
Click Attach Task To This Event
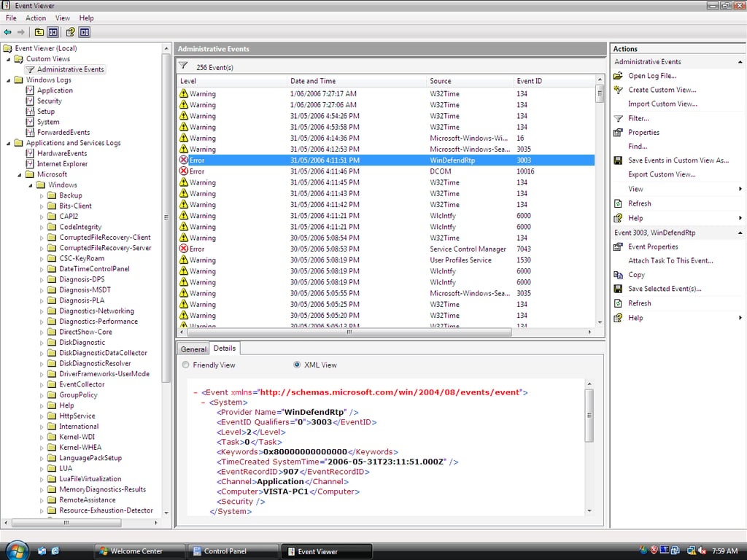[x=670, y=260]
